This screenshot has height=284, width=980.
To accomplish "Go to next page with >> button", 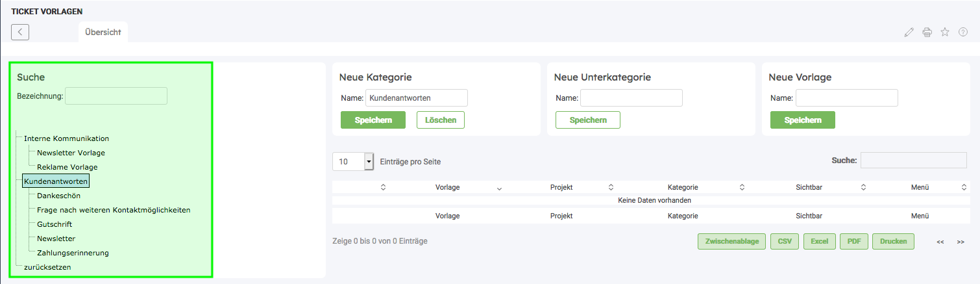I will (961, 242).
